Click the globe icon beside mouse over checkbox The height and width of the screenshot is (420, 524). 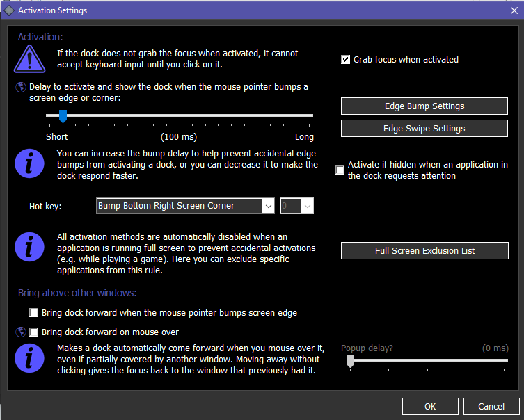pos(21,332)
